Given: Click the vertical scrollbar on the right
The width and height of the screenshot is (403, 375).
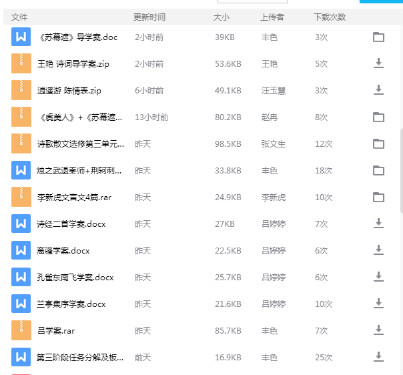Looking at the screenshot, I should tap(401, 170).
